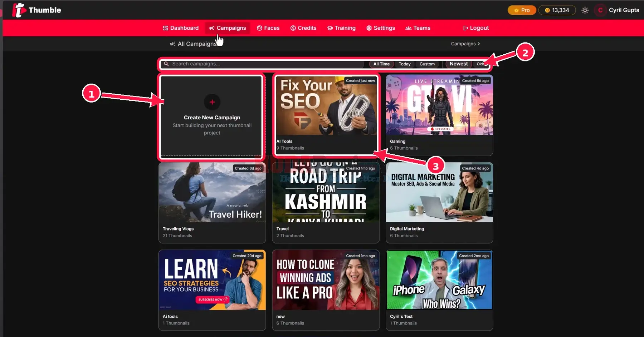
Task: Go to the Dashboard tab
Action: 181,28
